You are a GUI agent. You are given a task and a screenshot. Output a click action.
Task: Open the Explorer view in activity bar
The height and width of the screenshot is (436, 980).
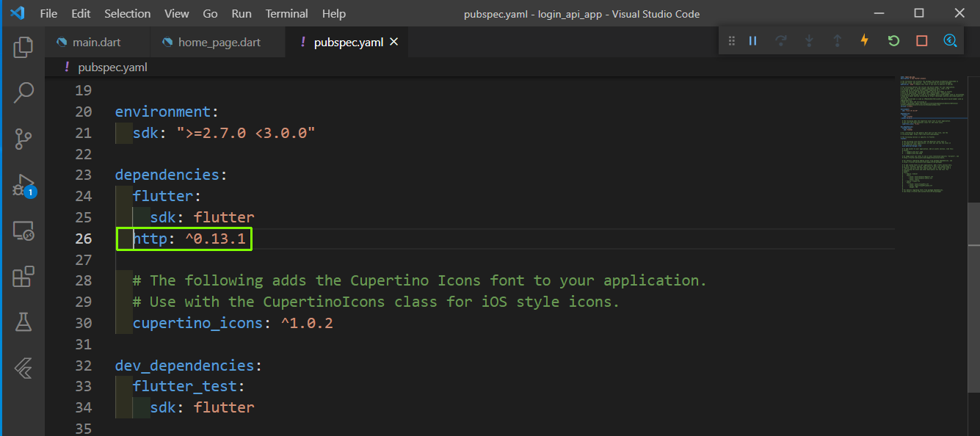(23, 47)
